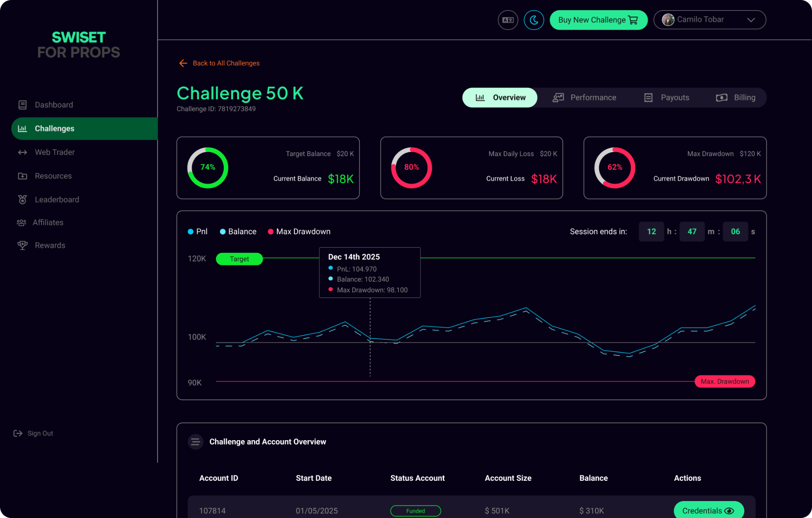Open Camilo Tobar user dropdown
Image resolution: width=812 pixels, height=518 pixels.
710,20
